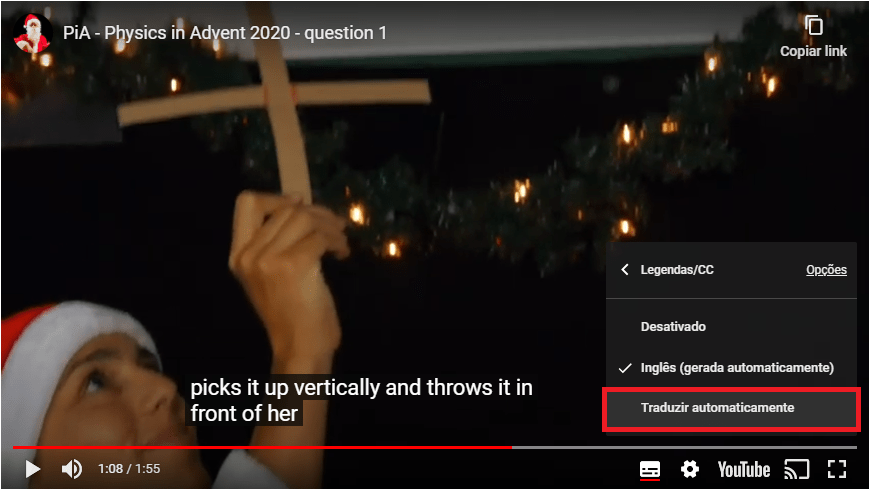Toggle the subtitles/CC button
The height and width of the screenshot is (489, 870).
(650, 470)
